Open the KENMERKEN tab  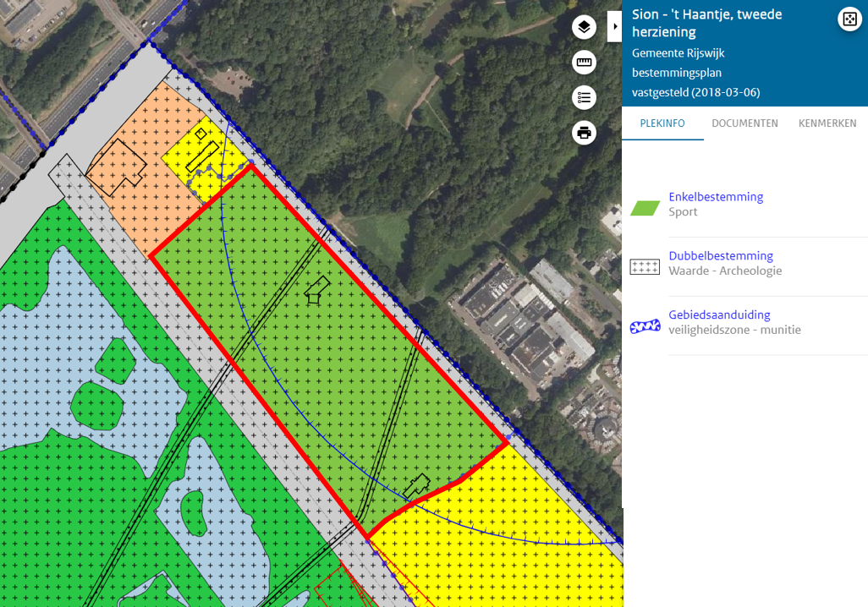[x=827, y=123]
